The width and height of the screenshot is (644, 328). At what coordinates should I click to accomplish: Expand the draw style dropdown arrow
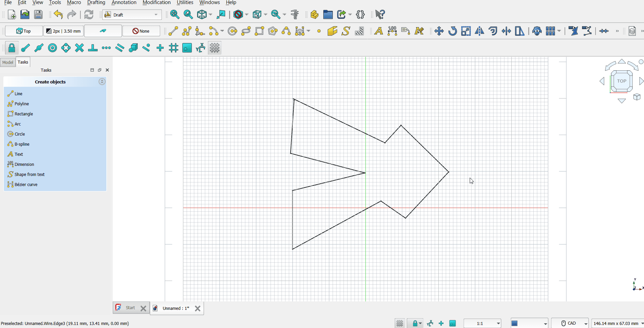click(247, 14)
